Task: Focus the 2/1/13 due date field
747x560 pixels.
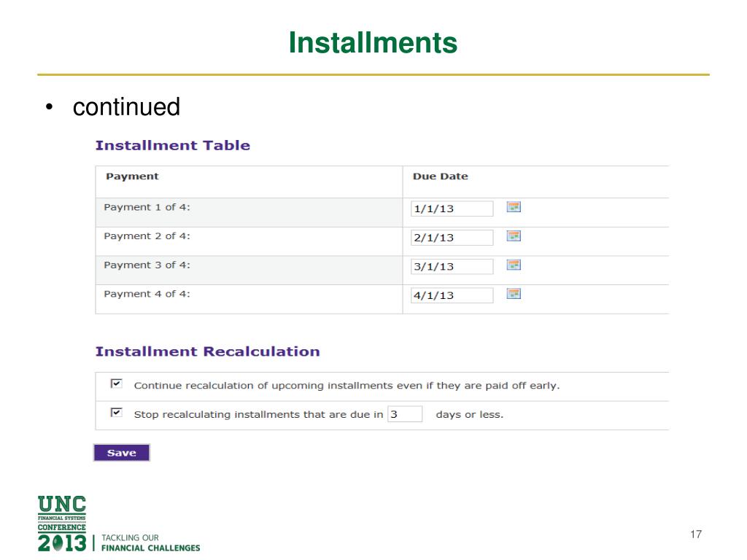Action: point(452,238)
